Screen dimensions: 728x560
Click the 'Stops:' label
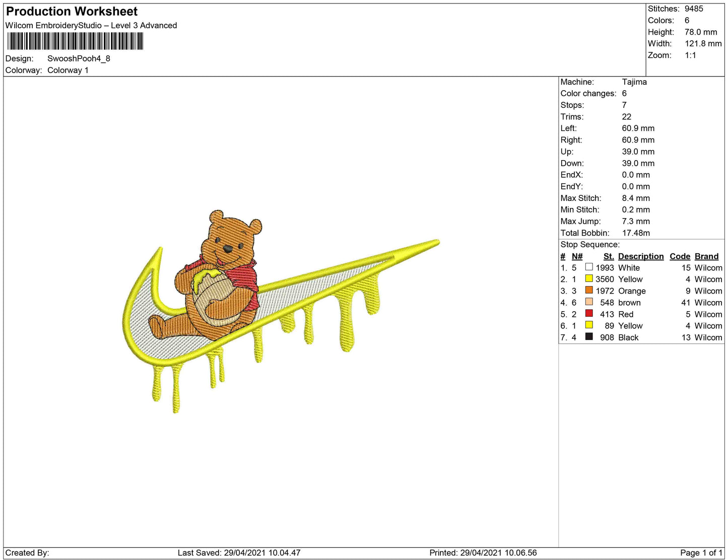(572, 105)
